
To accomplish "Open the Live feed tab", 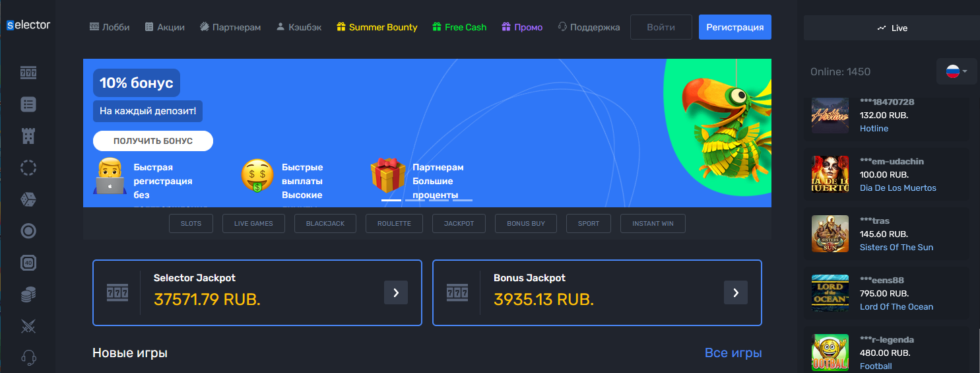I will [892, 28].
